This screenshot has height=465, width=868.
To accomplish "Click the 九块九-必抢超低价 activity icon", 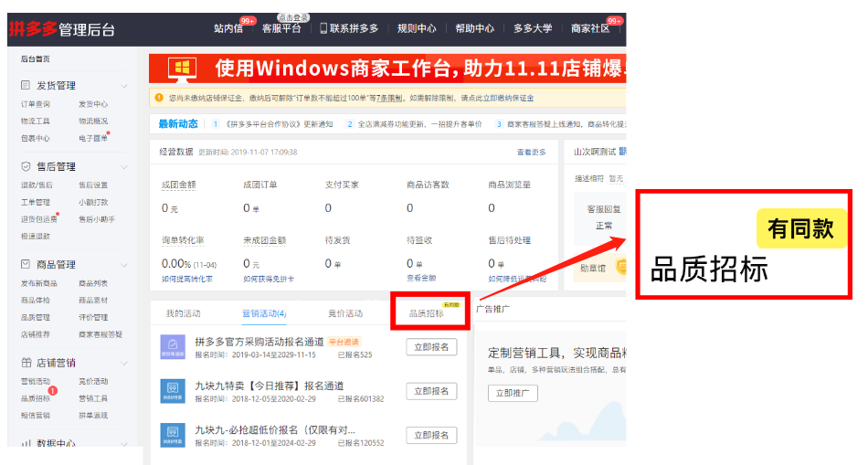I will tap(172, 435).
